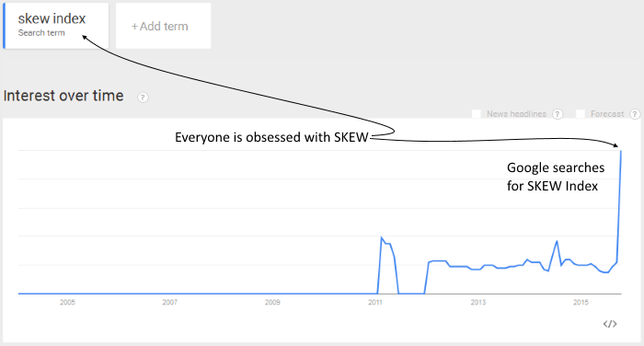Select the skew index search term
644x346 pixels.
click(x=56, y=26)
